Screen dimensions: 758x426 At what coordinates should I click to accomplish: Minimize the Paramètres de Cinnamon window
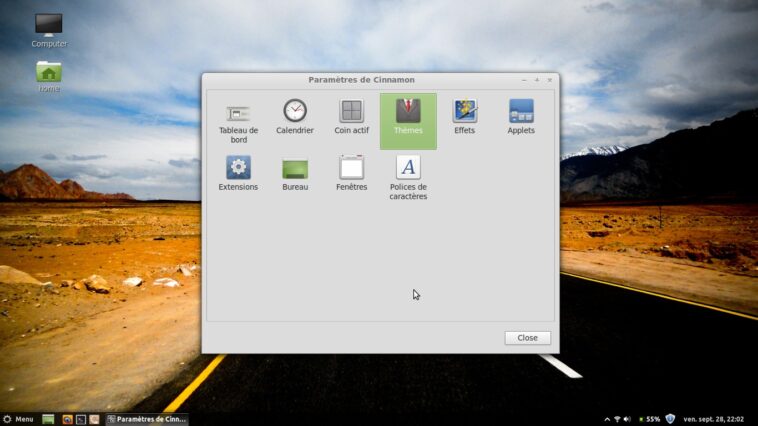(x=525, y=80)
